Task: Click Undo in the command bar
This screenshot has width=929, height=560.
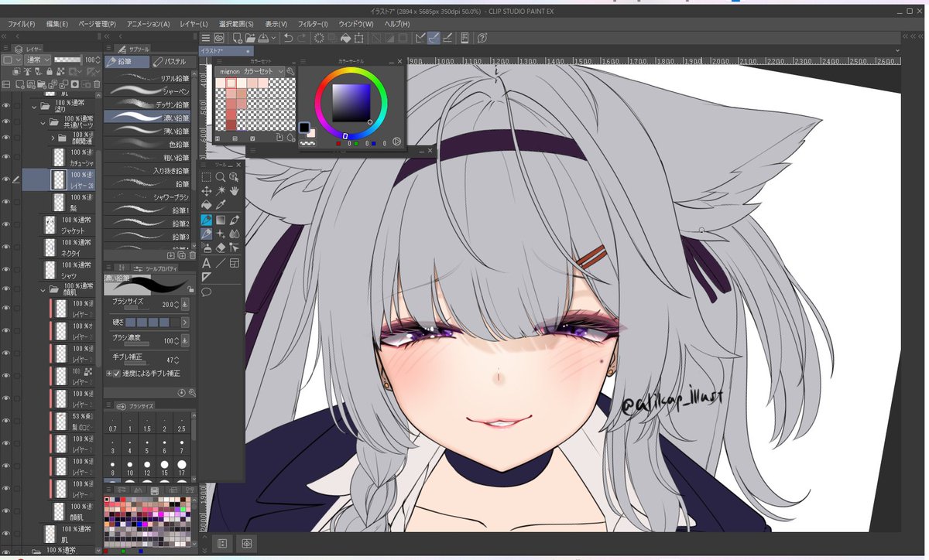Action: tap(288, 37)
